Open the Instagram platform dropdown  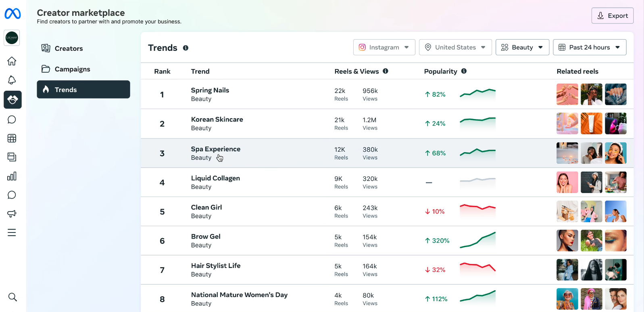click(384, 47)
